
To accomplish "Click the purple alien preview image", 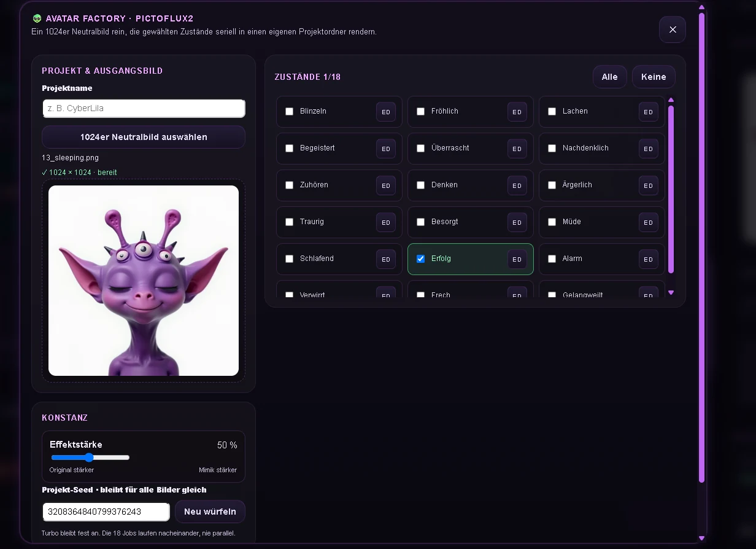I will point(144,281).
